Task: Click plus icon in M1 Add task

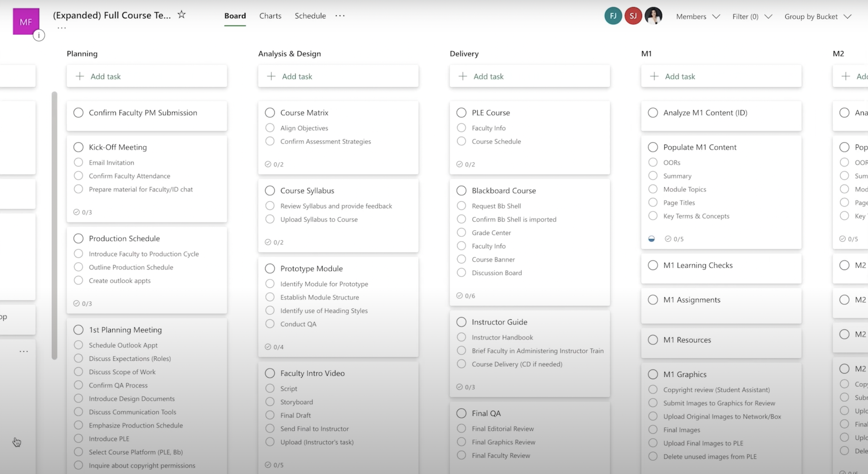Action: [x=654, y=76]
